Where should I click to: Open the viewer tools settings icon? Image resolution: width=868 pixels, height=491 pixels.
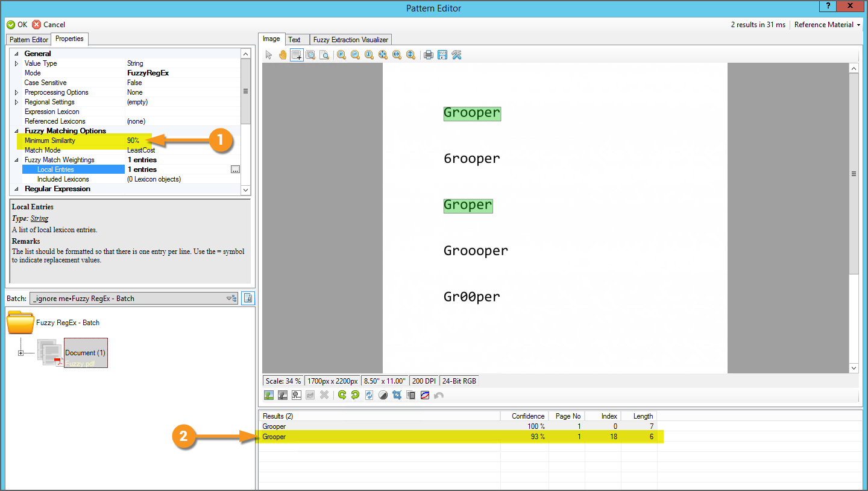point(456,55)
